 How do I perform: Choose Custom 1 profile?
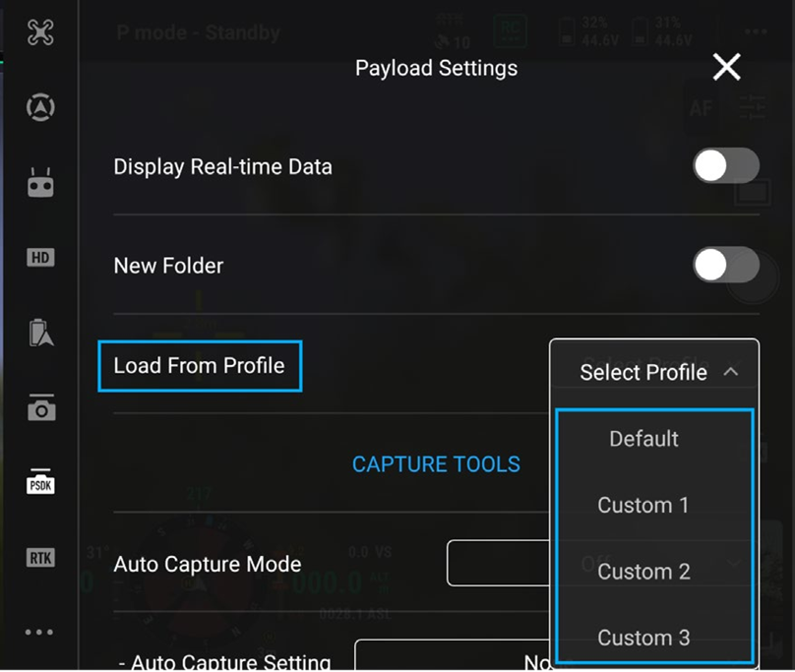[x=643, y=505]
